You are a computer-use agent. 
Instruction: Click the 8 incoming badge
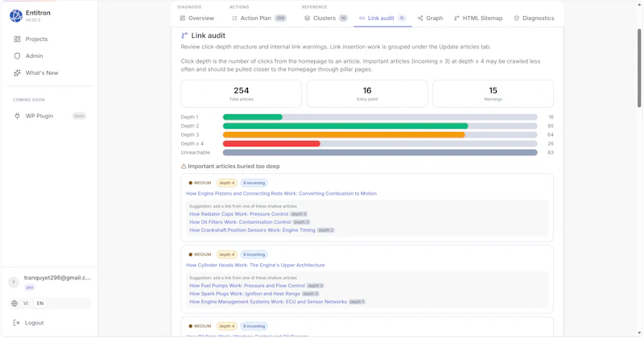254,326
